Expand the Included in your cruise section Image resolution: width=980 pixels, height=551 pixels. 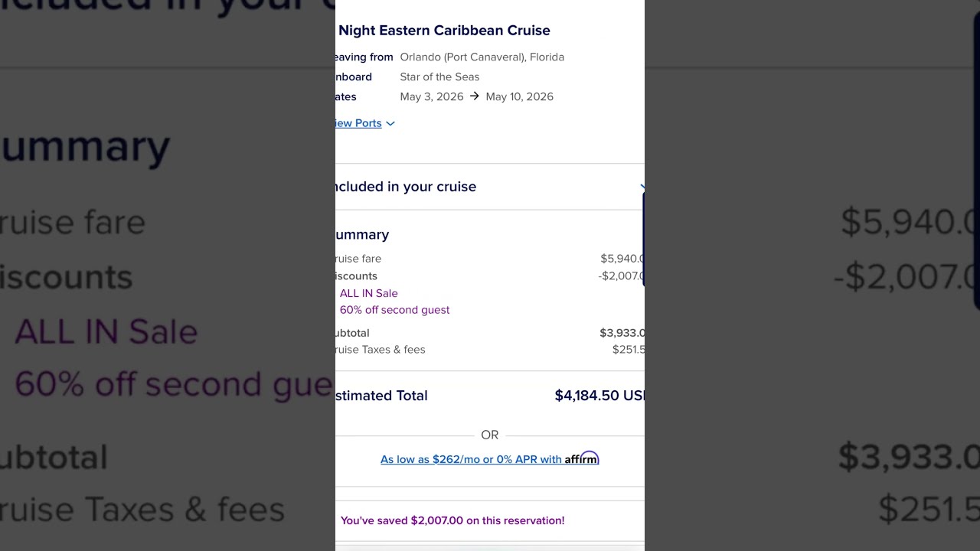(x=490, y=187)
